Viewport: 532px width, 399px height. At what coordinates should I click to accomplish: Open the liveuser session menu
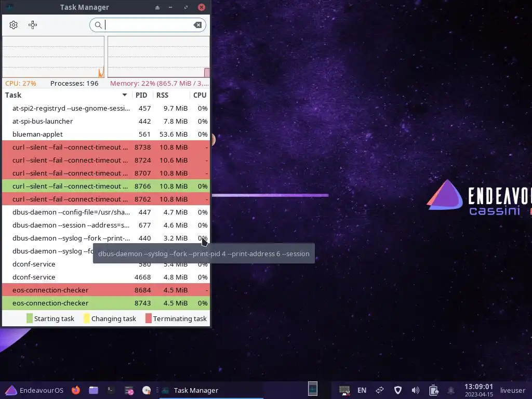513,391
